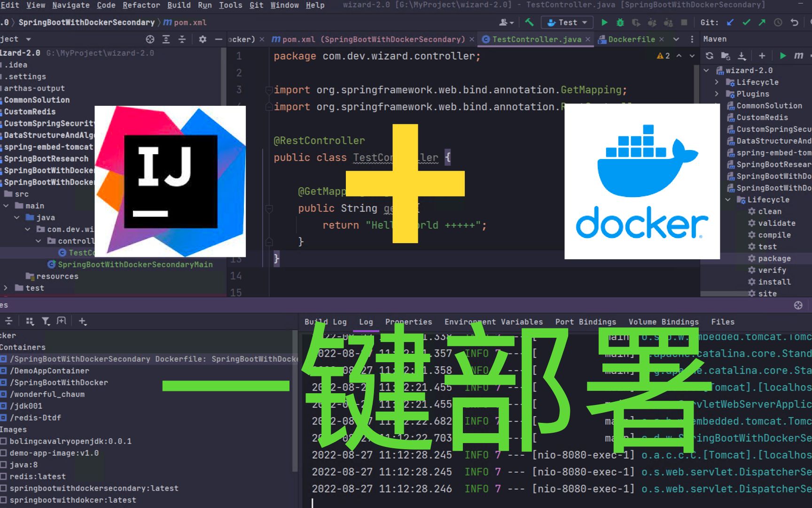Run with coverage from the main toolbar
Viewport: 812px width, 508px height.
pyautogui.click(x=636, y=22)
